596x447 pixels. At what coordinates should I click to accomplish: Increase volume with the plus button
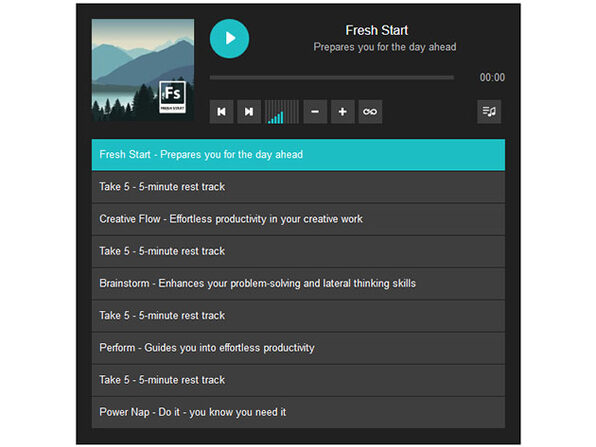click(x=342, y=112)
